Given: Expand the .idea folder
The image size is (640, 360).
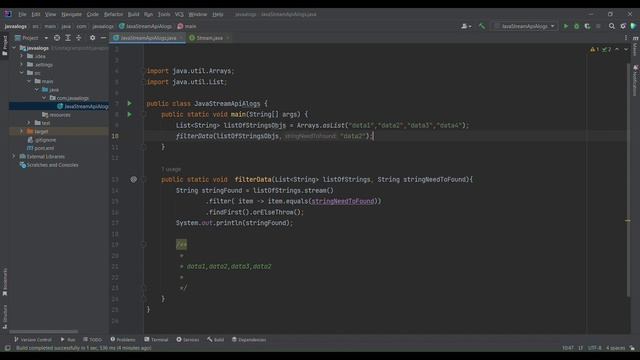Looking at the screenshot, I should tap(22, 56).
